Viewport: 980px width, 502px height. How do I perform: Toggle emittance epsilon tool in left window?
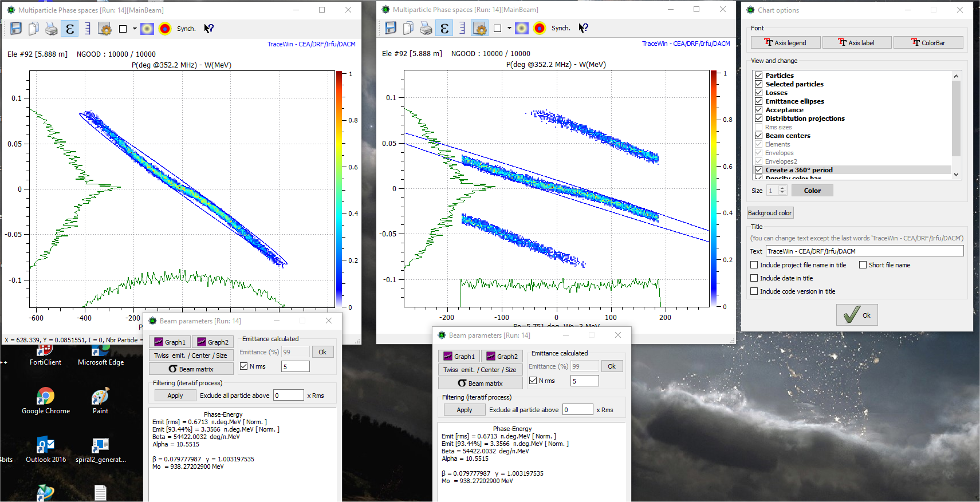(x=70, y=29)
